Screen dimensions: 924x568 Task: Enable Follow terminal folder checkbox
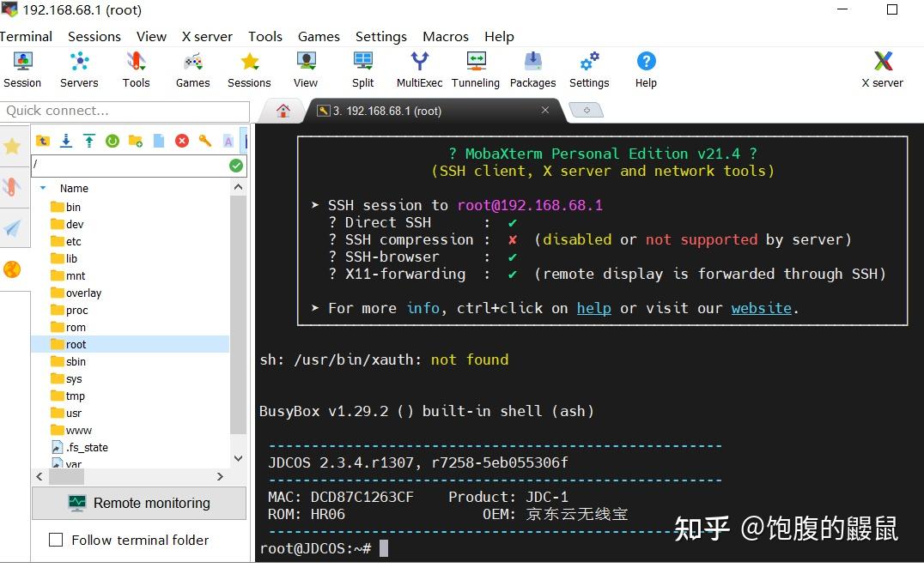pyautogui.click(x=56, y=540)
